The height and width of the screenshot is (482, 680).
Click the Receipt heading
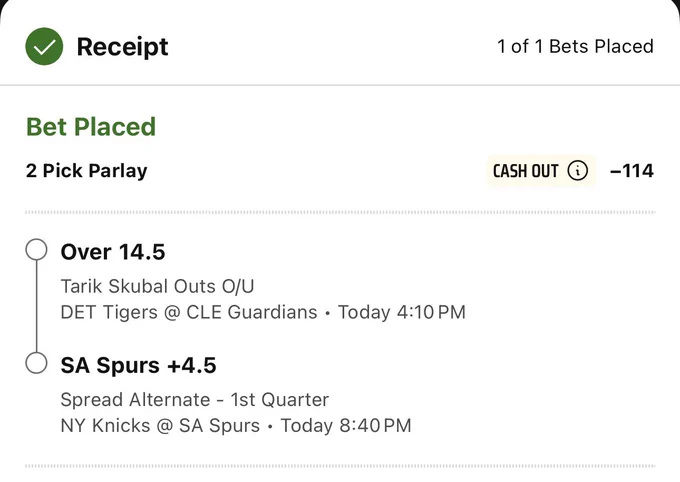coord(122,47)
